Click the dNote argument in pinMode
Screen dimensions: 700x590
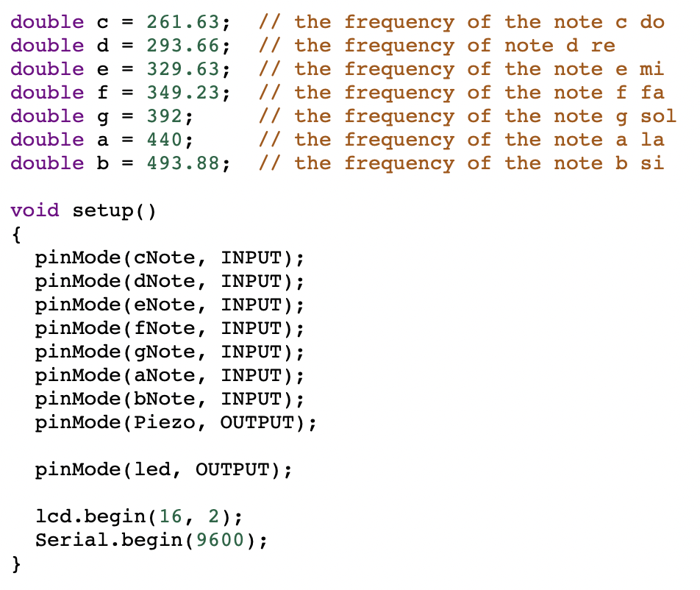pos(165,281)
